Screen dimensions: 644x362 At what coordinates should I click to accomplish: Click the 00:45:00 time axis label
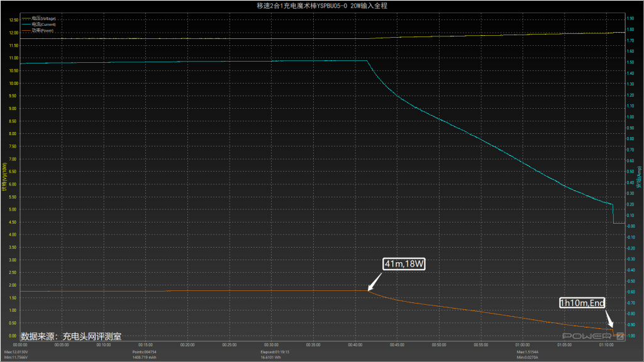tap(397, 345)
